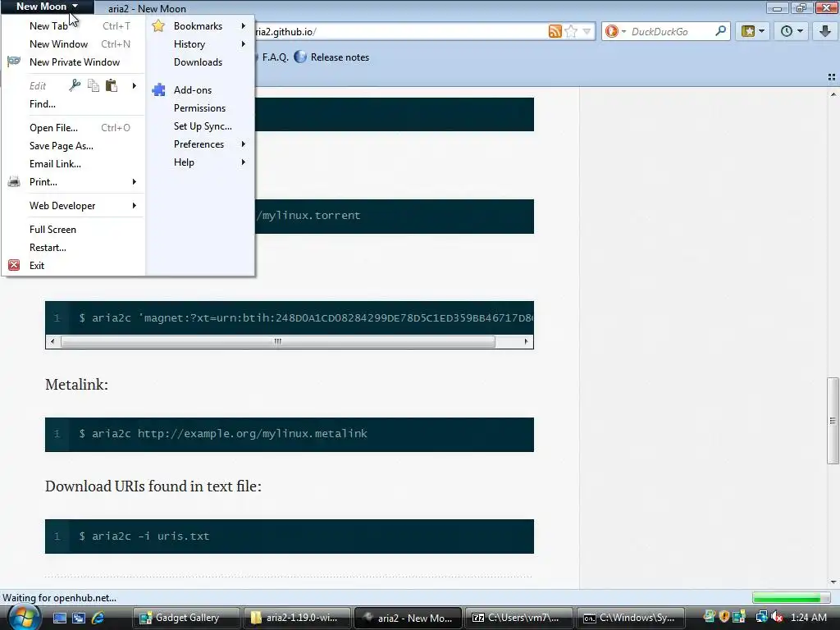The width and height of the screenshot is (840, 630).
Task: Switch to aria2-1.19.0 folder taskbar button
Action: tap(297, 618)
